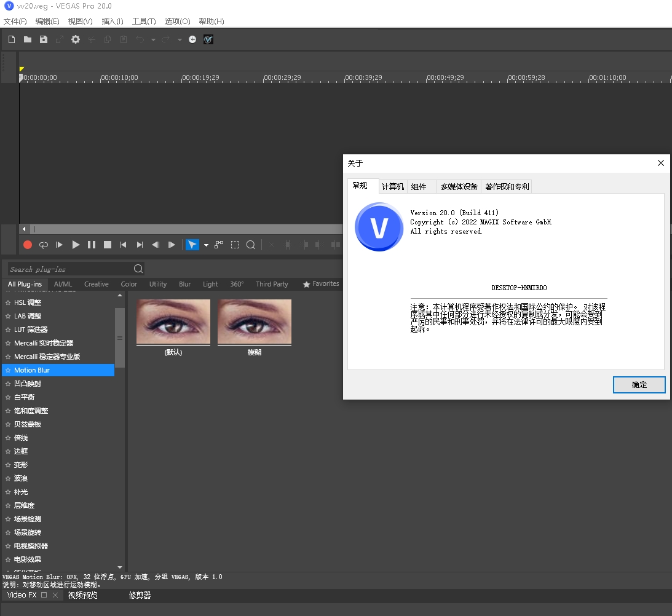This screenshot has width=672, height=616.
Task: Click Play From Start button
Action: tap(59, 245)
